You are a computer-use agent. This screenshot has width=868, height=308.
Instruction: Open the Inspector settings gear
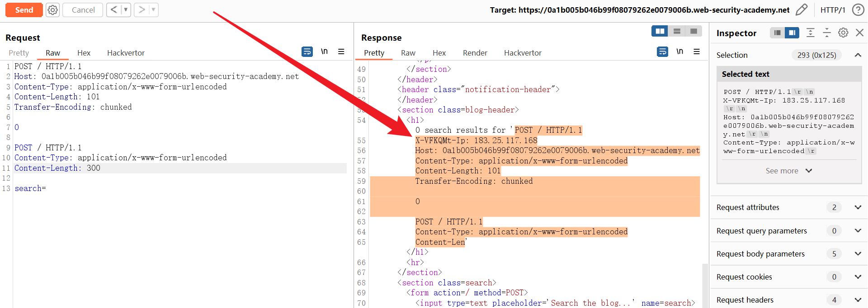click(843, 33)
